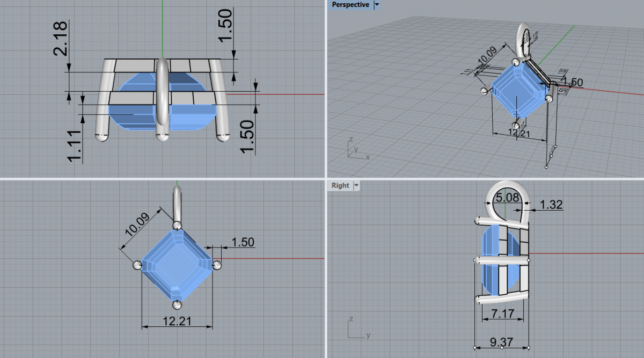Viewport: 644px width, 358px height.
Task: Expand the Right viewport menu arrow
Action: (x=356, y=185)
